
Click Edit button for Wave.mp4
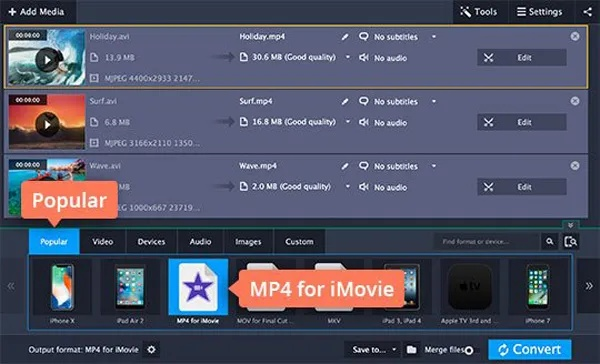(522, 187)
